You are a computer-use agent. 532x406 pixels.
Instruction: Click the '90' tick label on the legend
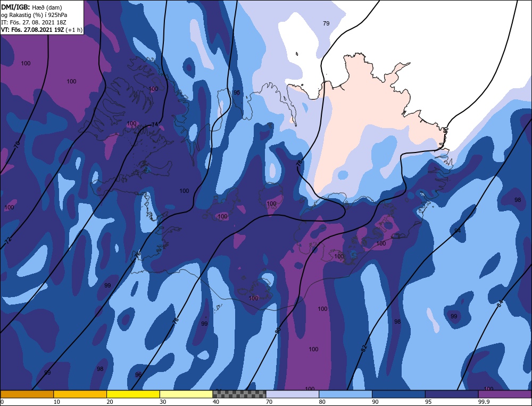click(375, 402)
